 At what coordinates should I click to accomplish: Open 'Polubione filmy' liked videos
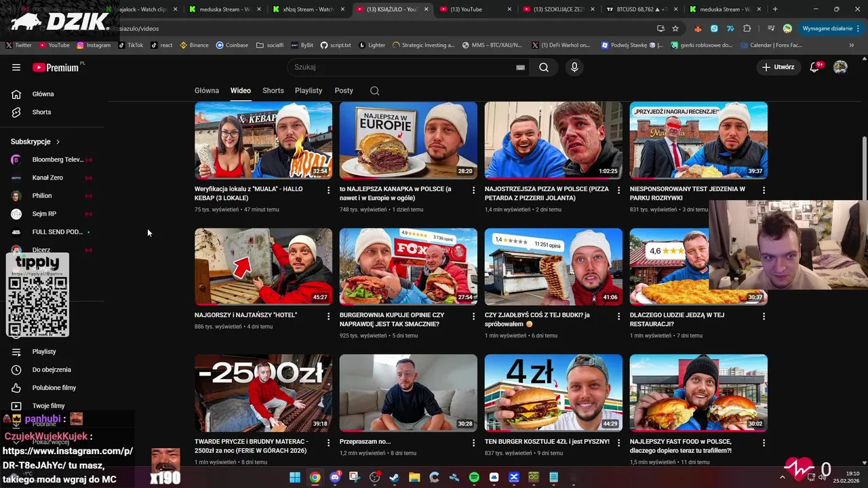click(x=53, y=388)
